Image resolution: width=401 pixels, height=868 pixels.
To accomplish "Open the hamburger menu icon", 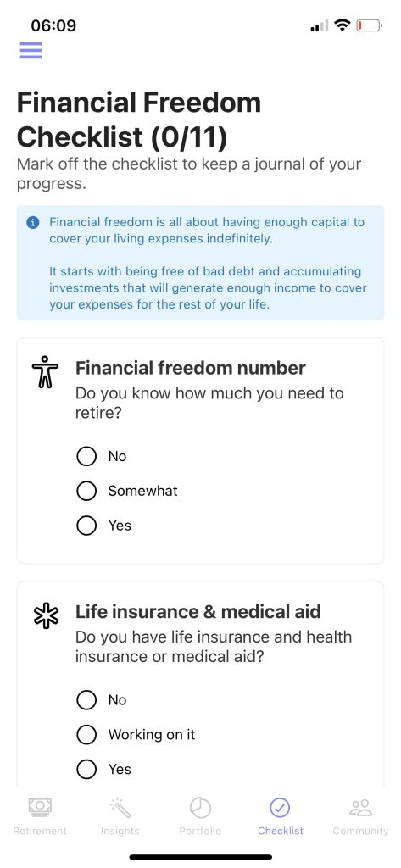I will (x=31, y=50).
